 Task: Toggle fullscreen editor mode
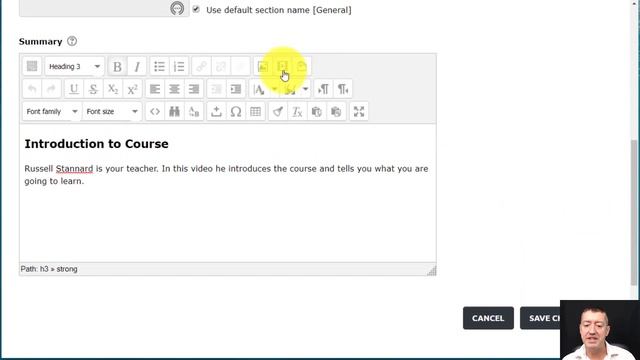point(359,111)
